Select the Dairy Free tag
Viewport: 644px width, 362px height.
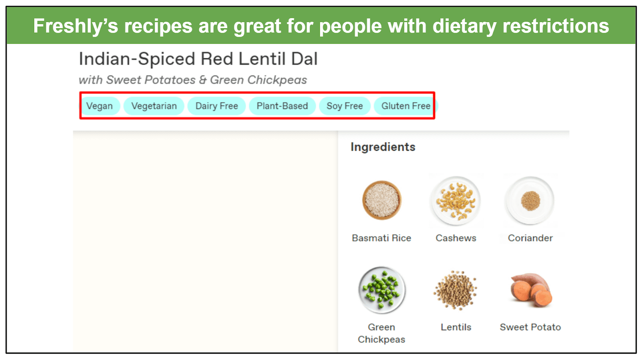pyautogui.click(x=217, y=106)
